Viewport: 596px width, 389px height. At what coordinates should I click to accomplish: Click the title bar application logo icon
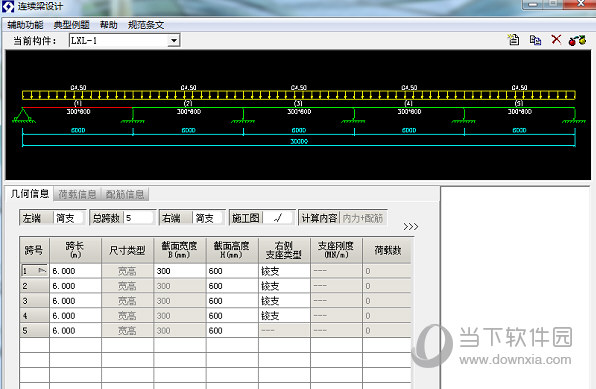8,6
